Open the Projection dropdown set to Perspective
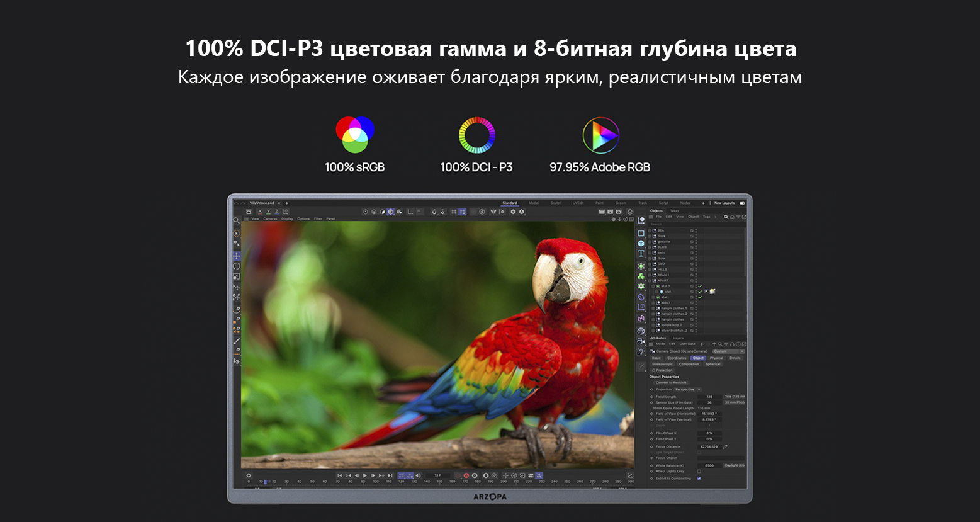 point(687,390)
